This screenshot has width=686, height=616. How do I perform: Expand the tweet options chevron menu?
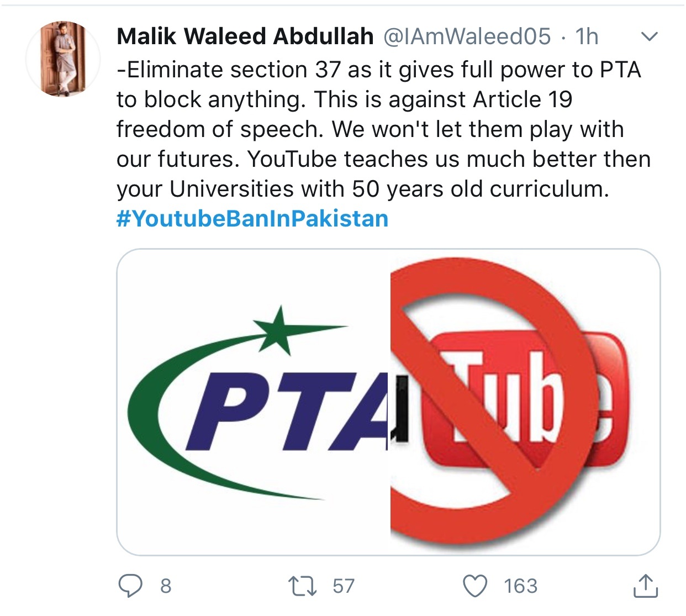pos(650,37)
